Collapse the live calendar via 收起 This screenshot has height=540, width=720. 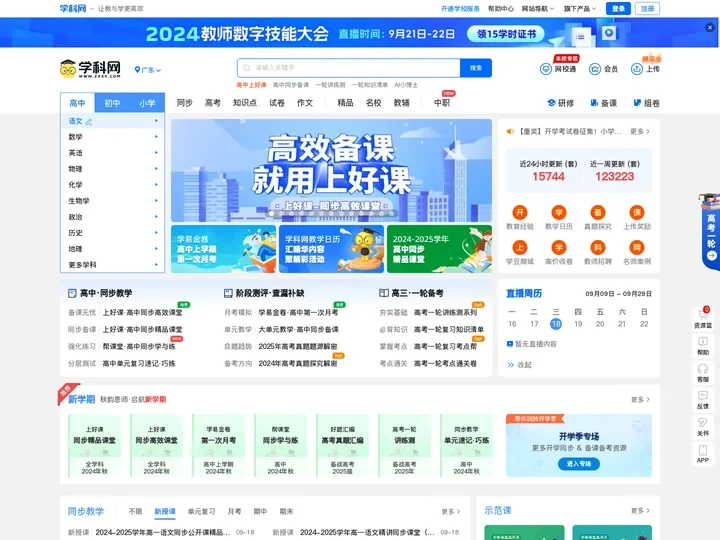tap(519, 365)
